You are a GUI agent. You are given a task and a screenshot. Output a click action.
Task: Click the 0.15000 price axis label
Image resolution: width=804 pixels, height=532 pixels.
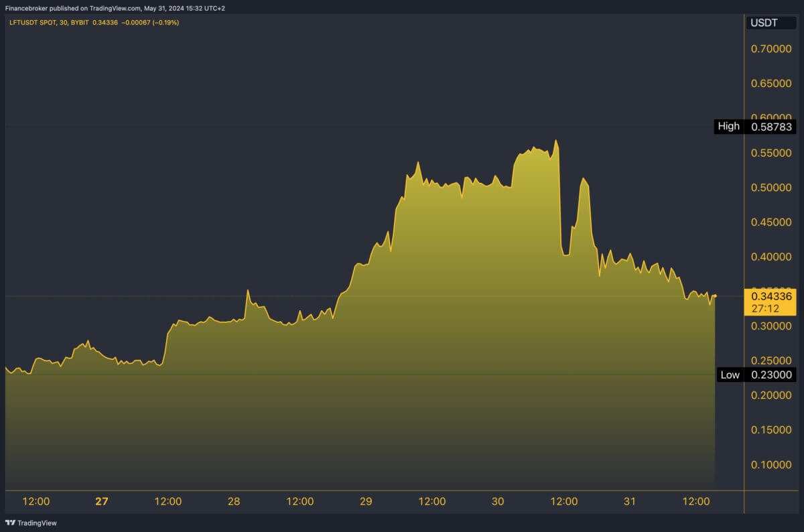coord(771,429)
